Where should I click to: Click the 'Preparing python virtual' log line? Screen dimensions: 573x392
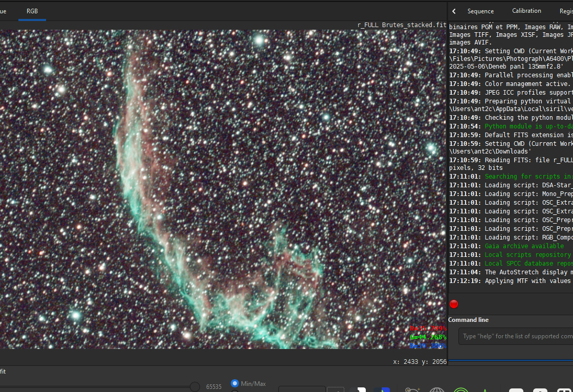pos(511,105)
